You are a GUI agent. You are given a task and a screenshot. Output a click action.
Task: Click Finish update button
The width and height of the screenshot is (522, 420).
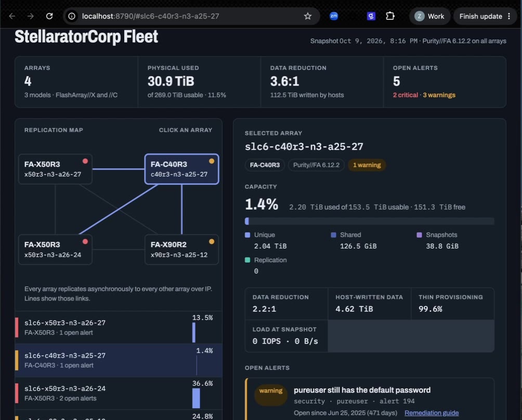(480, 16)
